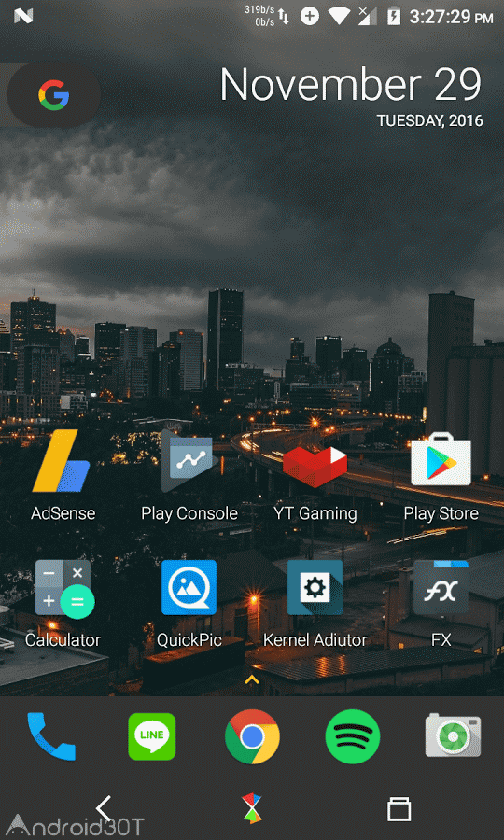The image size is (504, 840).
Task: Tap the colorful home navigation button
Action: point(252,808)
